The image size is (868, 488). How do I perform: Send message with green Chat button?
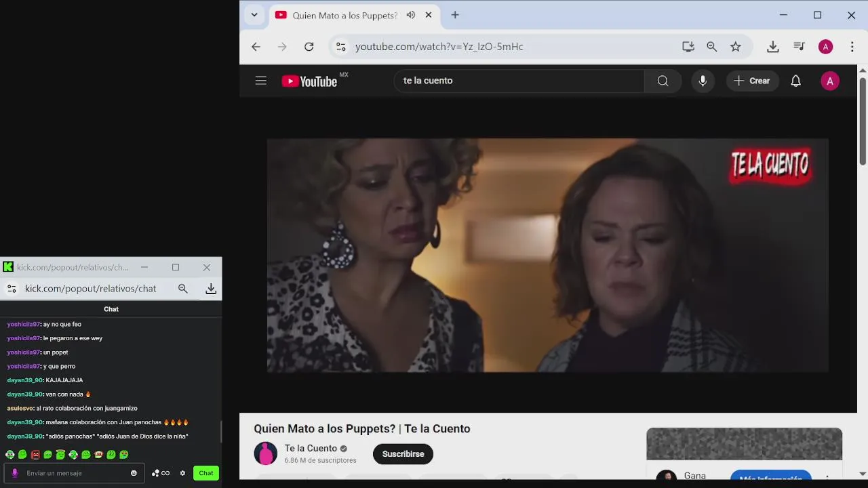(206, 473)
